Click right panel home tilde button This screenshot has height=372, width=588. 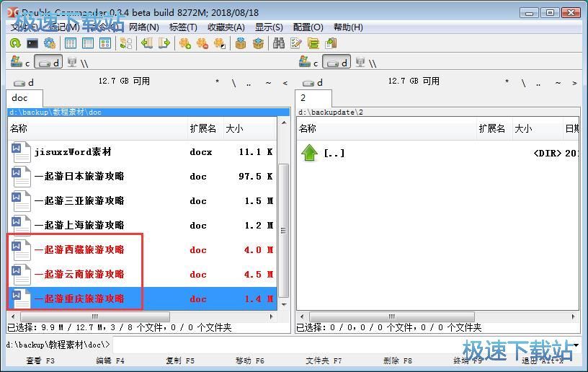[x=558, y=83]
